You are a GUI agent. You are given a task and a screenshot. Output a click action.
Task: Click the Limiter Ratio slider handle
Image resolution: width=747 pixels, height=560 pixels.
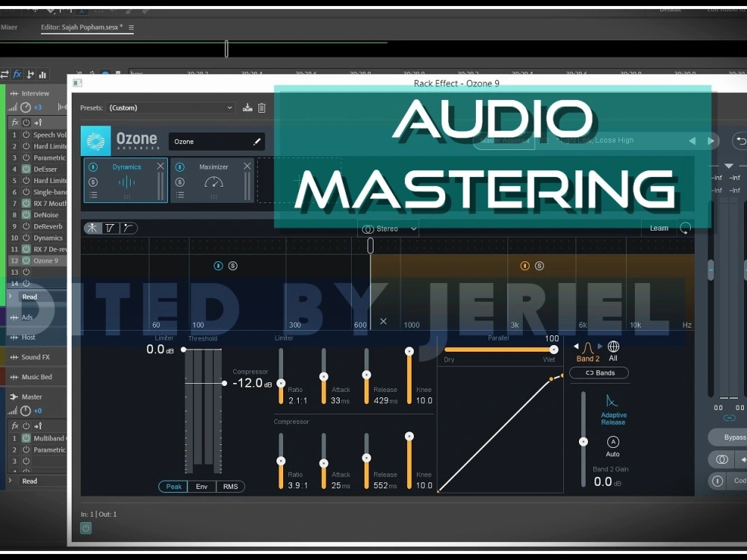(281, 383)
